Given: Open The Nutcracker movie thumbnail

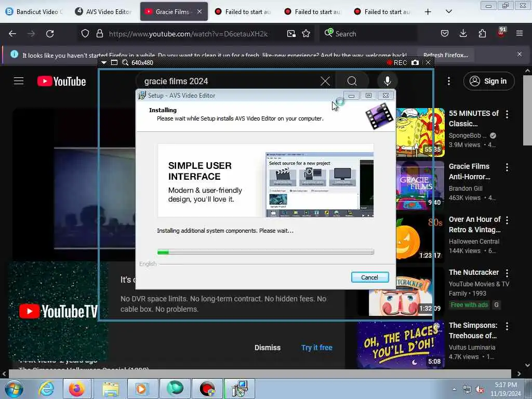Looking at the screenshot, I should pyautogui.click(x=401, y=291).
